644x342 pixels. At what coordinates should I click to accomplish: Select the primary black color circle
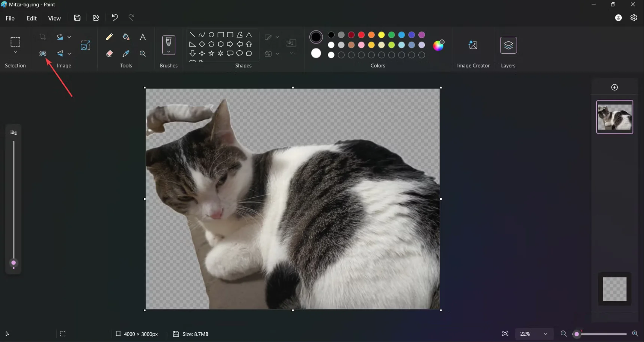point(316,37)
